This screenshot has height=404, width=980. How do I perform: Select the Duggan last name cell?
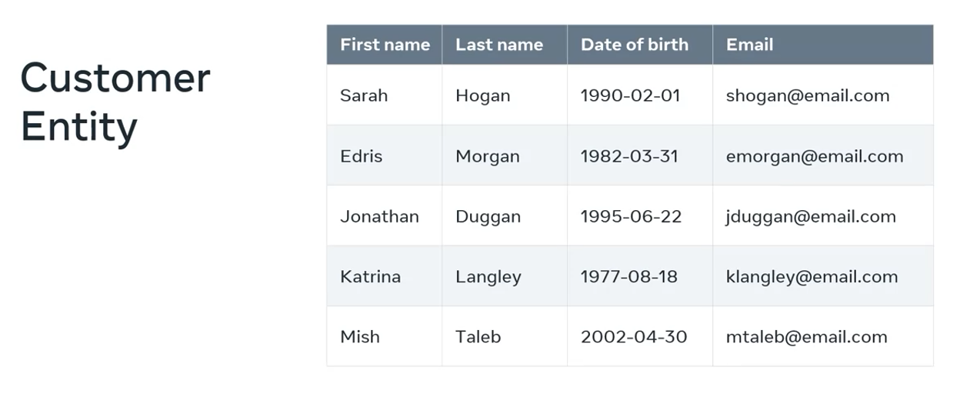tap(488, 216)
